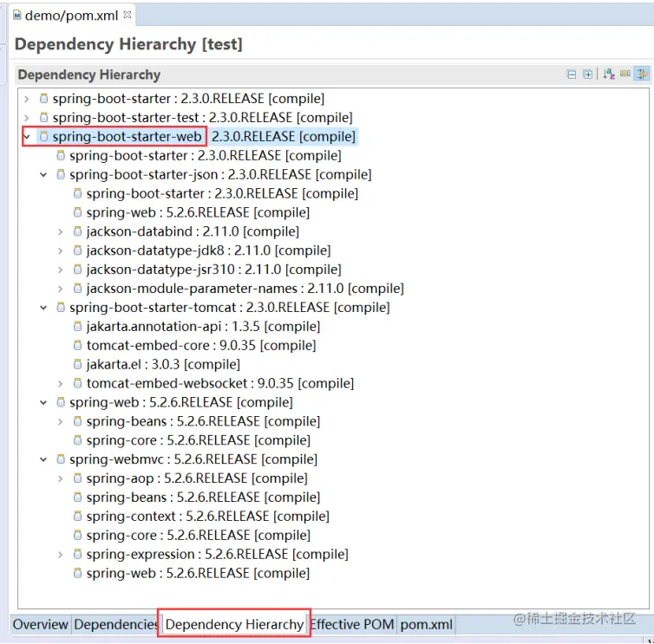Screen dimensions: 654x644
Task: Select row 'jackson-databind : 2.11.0 [compile]'
Action: [x=193, y=231]
